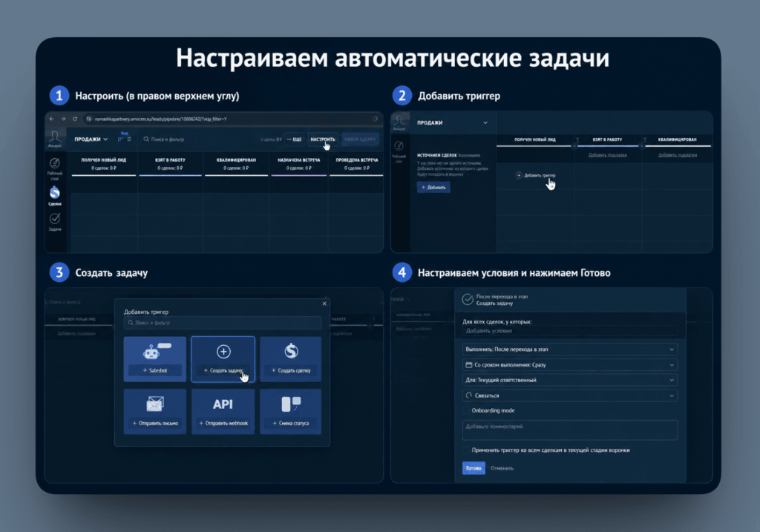Click the Отменить link
The width and height of the screenshot is (760, 532).
tap(502, 468)
